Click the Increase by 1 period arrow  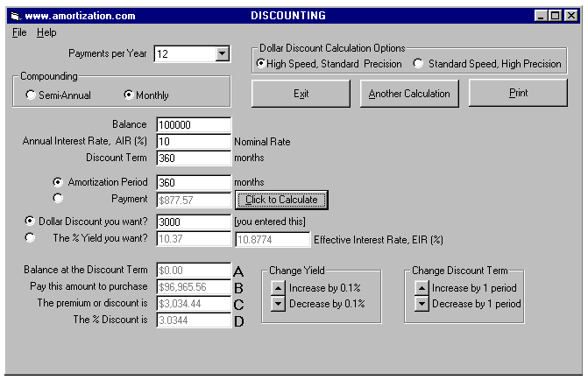(x=421, y=287)
